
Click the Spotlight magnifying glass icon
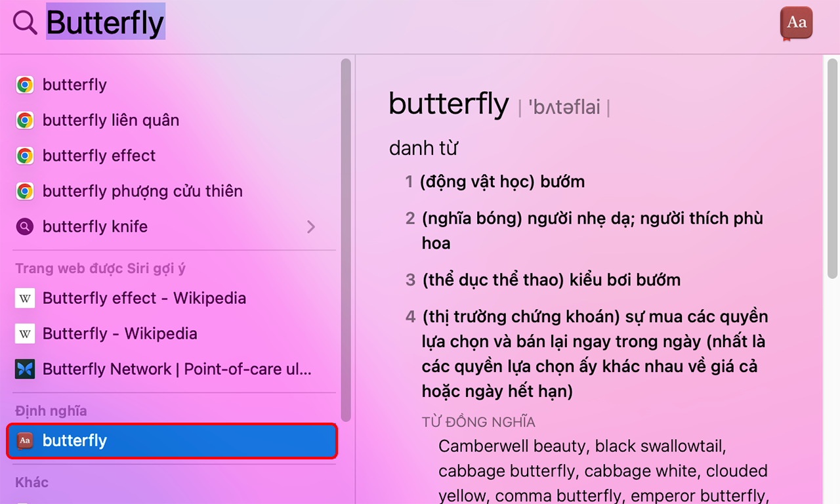coord(26,23)
